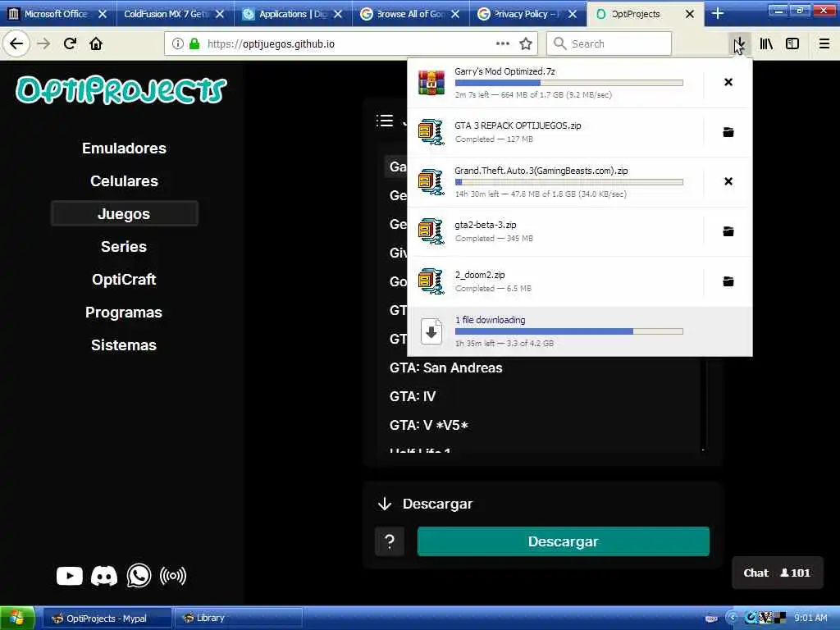
Task: Toggle the sidebar view icon
Action: (792, 44)
